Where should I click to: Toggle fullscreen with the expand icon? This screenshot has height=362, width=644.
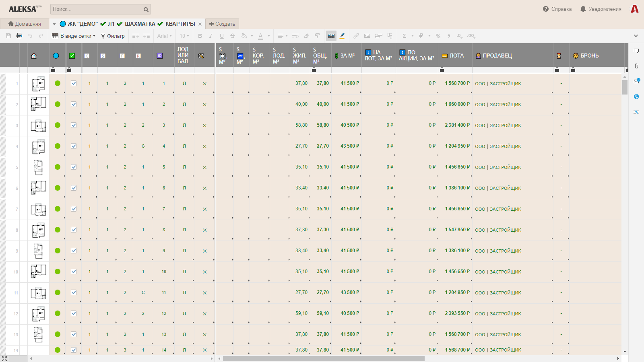(4, 358)
